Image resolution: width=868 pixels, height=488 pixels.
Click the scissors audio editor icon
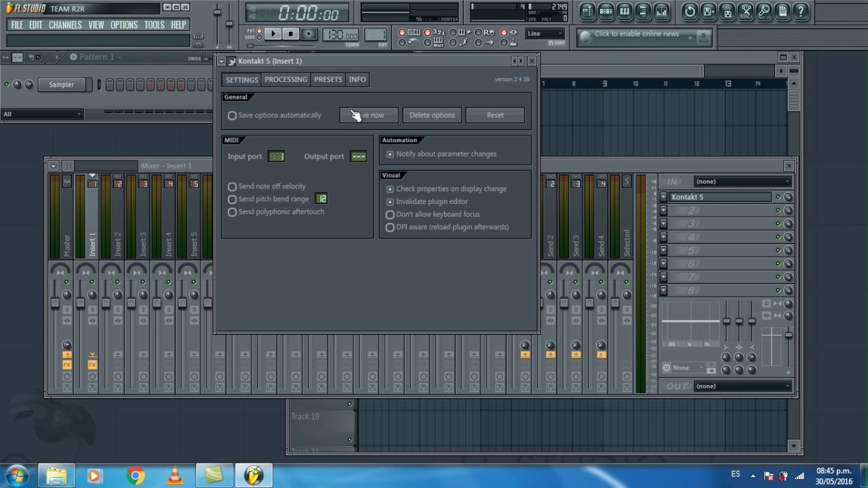click(745, 11)
